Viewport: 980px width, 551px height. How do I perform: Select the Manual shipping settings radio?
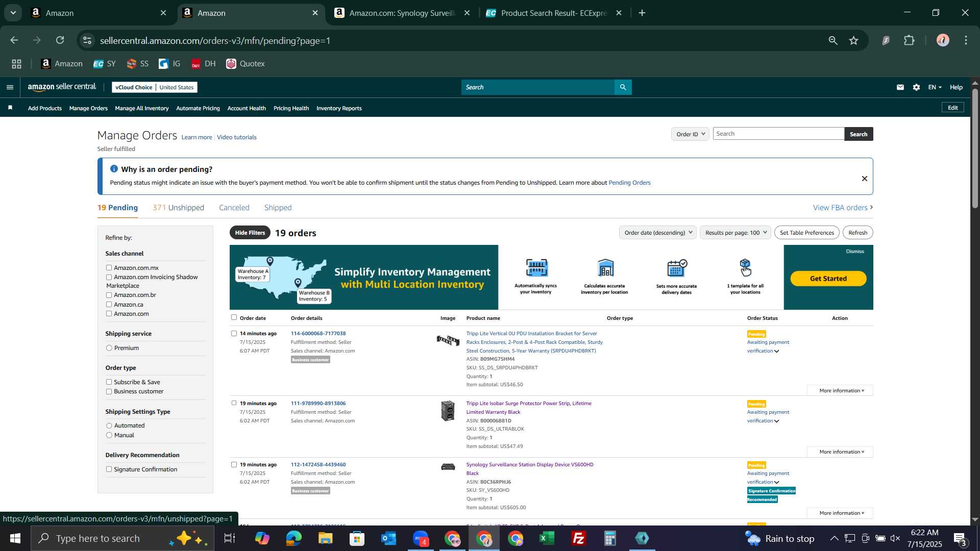109,435
